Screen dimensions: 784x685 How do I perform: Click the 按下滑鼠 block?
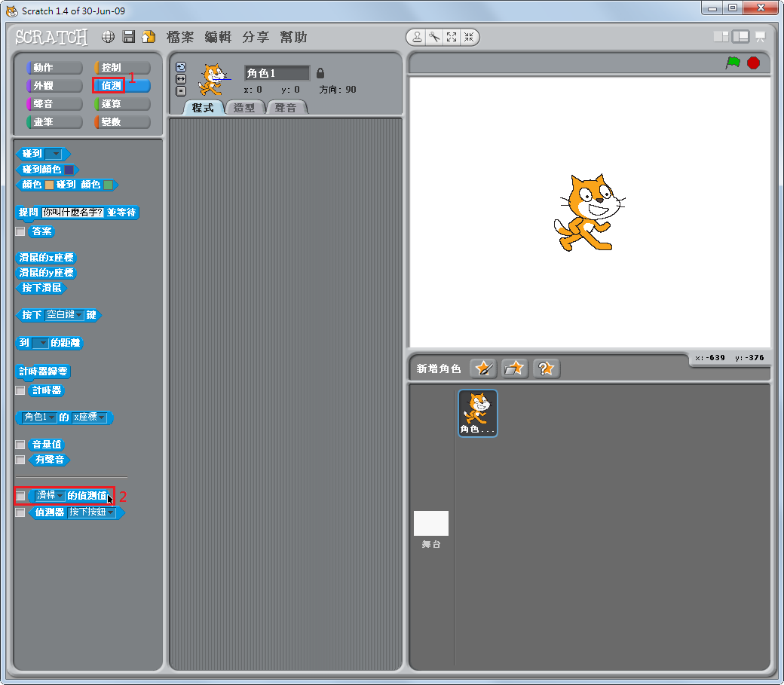(41, 288)
